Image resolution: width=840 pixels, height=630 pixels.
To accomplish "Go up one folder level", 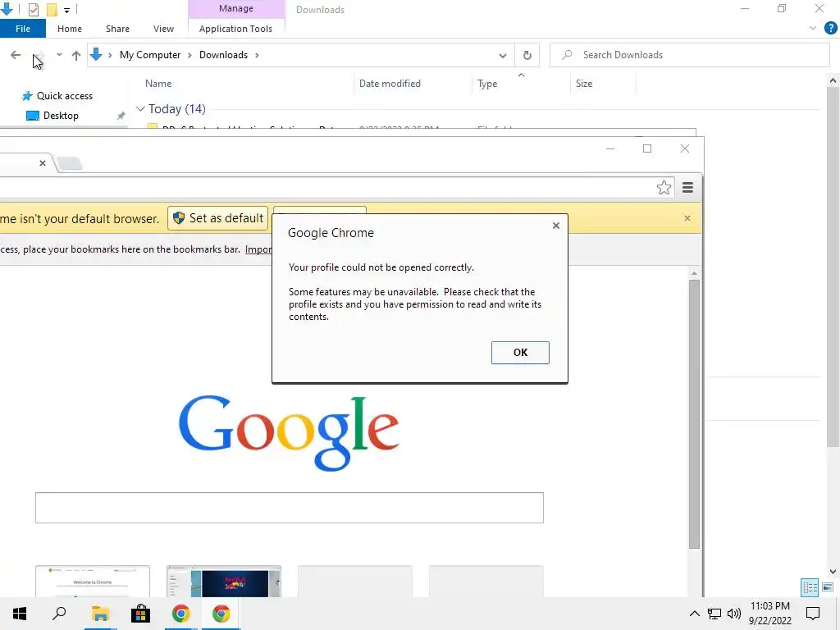I will [x=76, y=55].
